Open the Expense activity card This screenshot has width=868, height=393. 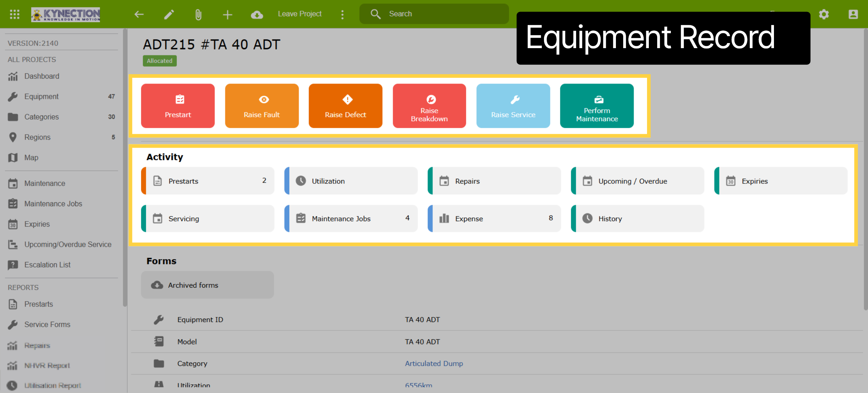click(x=494, y=219)
